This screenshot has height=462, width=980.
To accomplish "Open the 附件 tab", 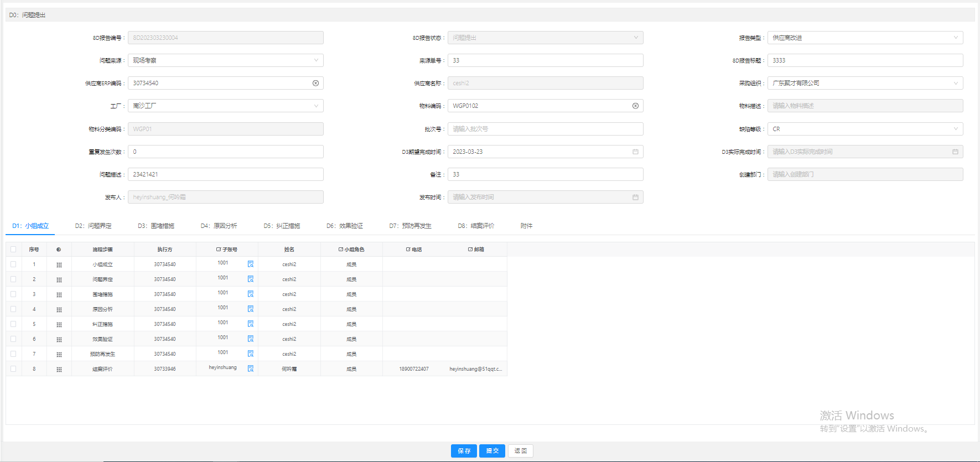I will point(526,226).
